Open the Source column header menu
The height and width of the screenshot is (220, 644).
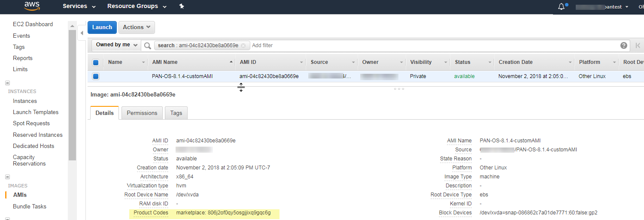(354, 63)
